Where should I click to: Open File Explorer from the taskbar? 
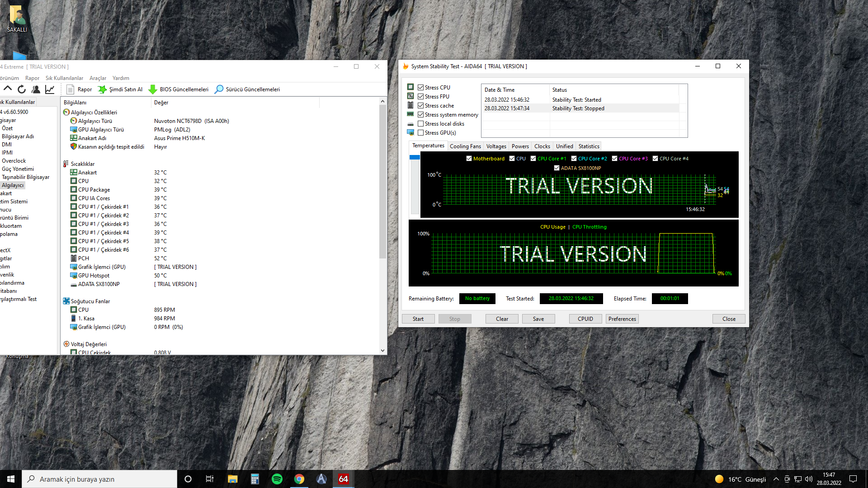(233, 479)
